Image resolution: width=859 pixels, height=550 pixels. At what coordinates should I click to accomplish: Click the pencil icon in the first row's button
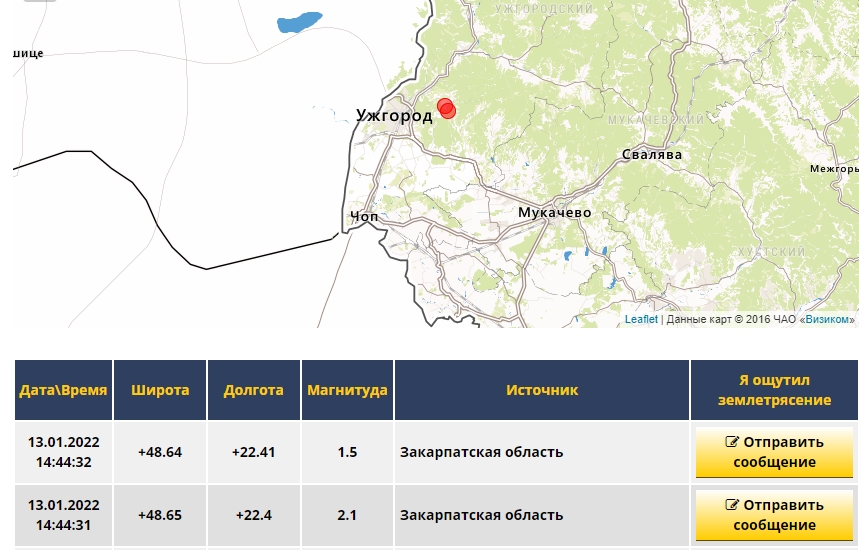pos(732,442)
